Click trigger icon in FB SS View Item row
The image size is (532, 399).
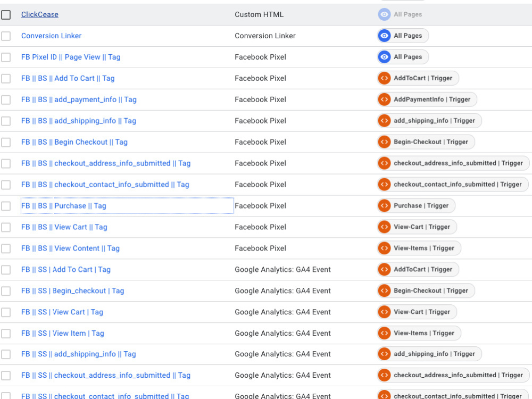[384, 333]
